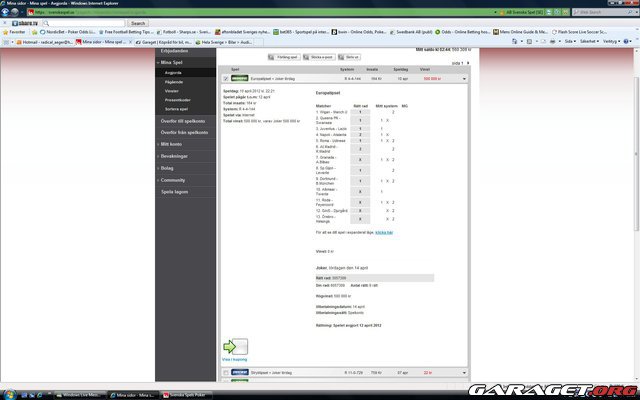Click the 'Skriv ut' print button
Viewport: 640px width, 400px height.
[x=352, y=58]
